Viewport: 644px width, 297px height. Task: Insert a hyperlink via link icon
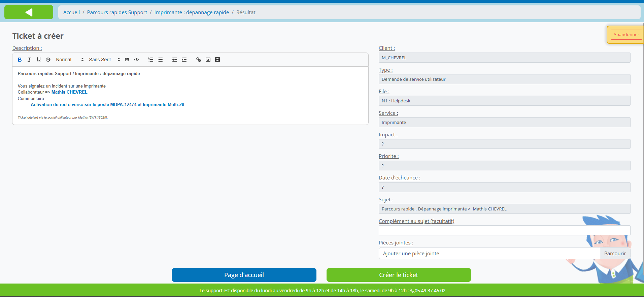point(199,60)
